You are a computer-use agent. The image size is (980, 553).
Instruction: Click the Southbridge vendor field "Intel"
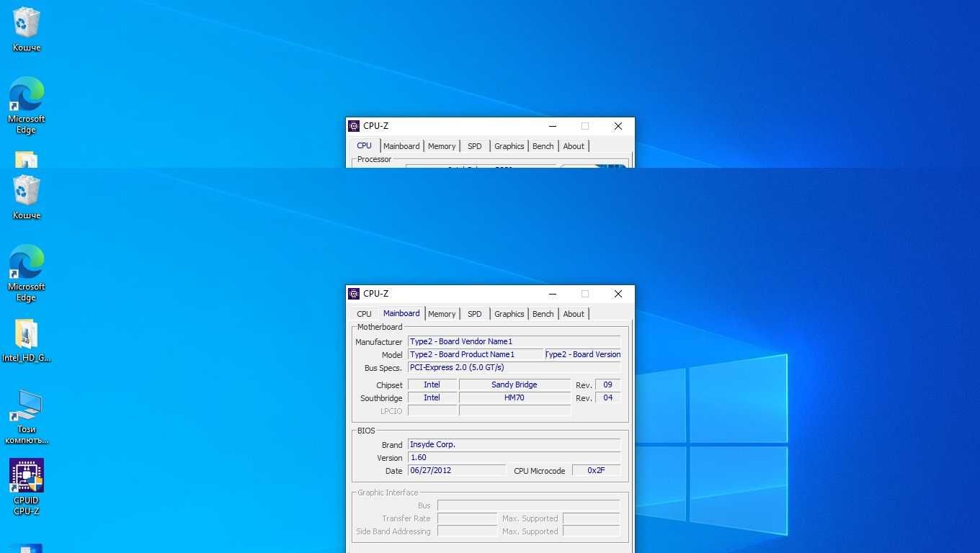click(x=432, y=397)
